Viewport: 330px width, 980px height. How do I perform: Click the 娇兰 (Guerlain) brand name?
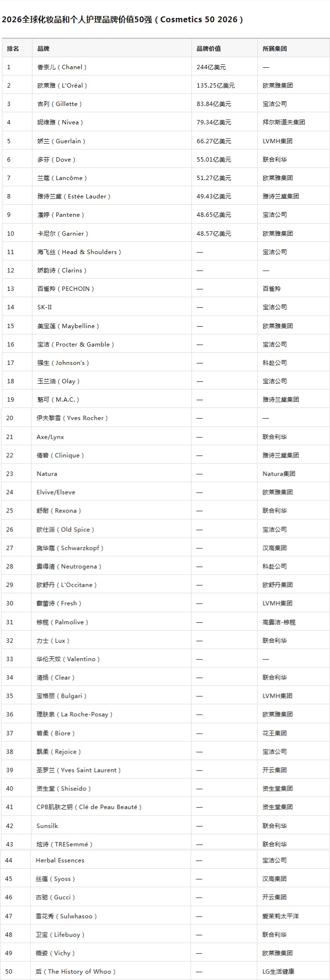(61, 141)
